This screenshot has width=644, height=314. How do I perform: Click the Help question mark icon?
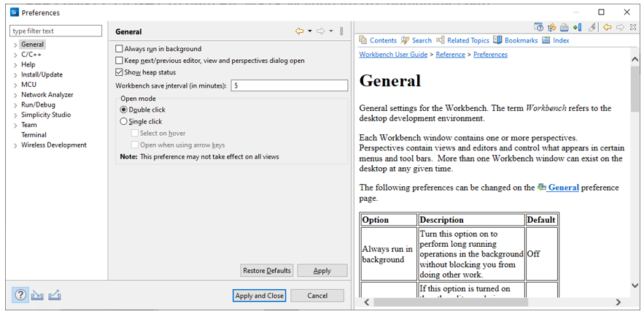point(20,295)
